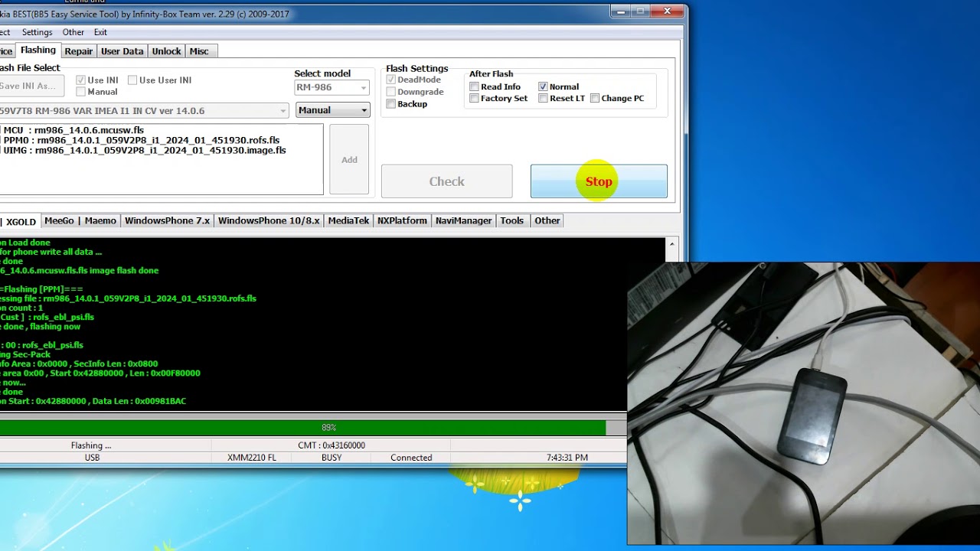Toggle the Normal after-flash checkbox

pos(544,86)
